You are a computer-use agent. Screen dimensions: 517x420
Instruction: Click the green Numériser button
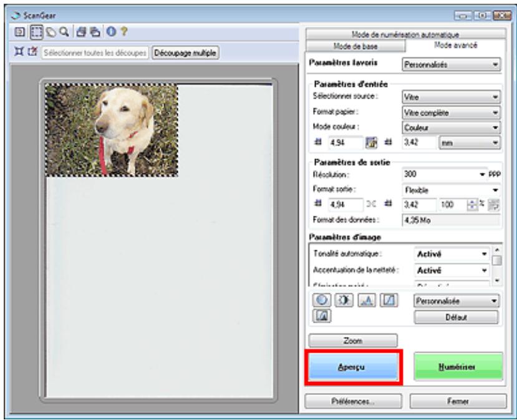pyautogui.click(x=458, y=367)
